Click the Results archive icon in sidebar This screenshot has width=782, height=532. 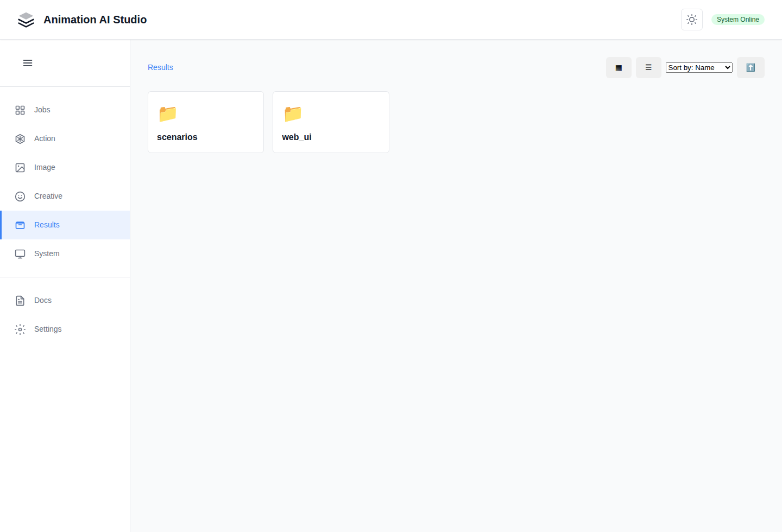(x=20, y=225)
